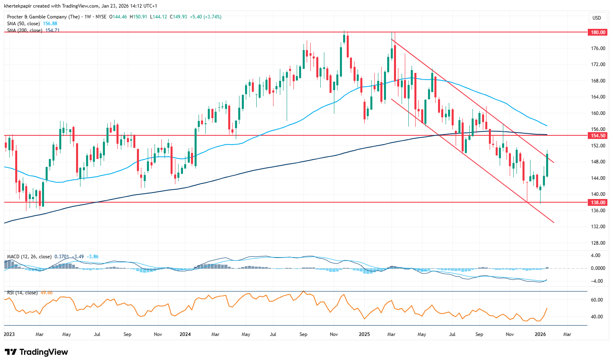Click the 2026 label on time axis

pos(540,334)
